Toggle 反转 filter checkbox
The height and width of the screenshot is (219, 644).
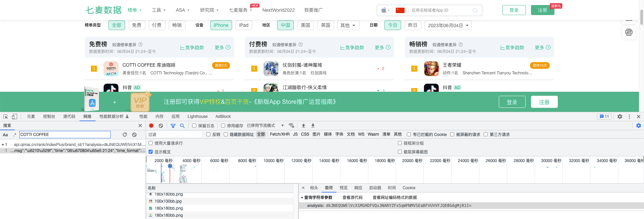(x=208, y=134)
